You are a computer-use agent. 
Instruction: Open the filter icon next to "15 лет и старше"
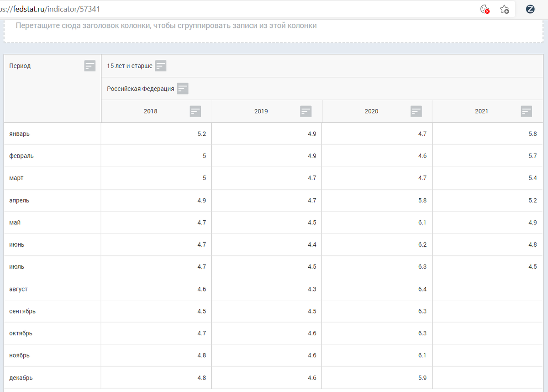pos(161,65)
